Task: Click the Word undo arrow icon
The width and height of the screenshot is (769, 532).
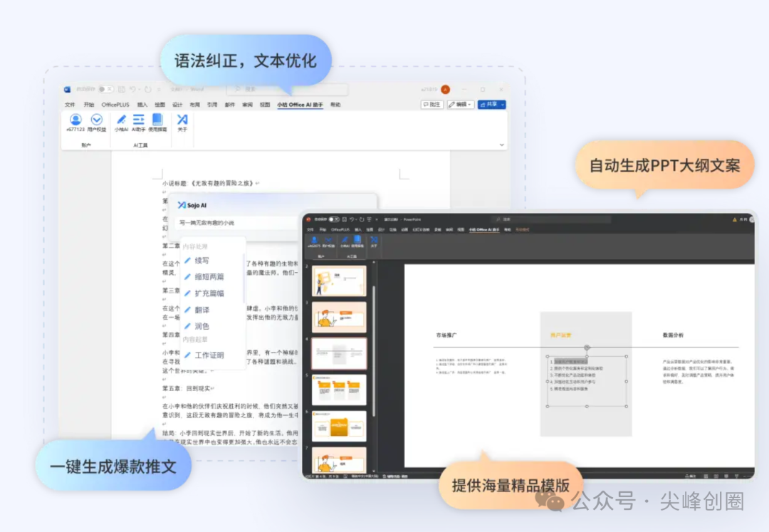Action: (132, 89)
